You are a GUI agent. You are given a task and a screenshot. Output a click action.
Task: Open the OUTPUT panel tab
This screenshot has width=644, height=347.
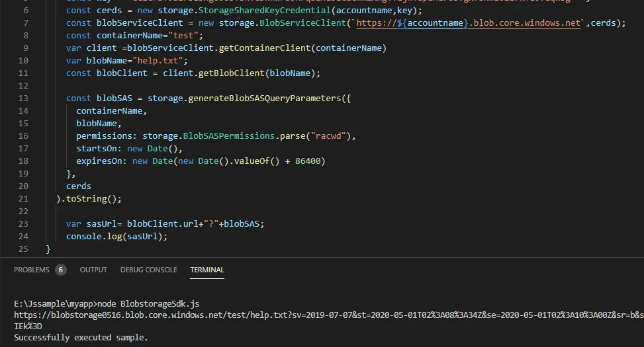tap(93, 270)
